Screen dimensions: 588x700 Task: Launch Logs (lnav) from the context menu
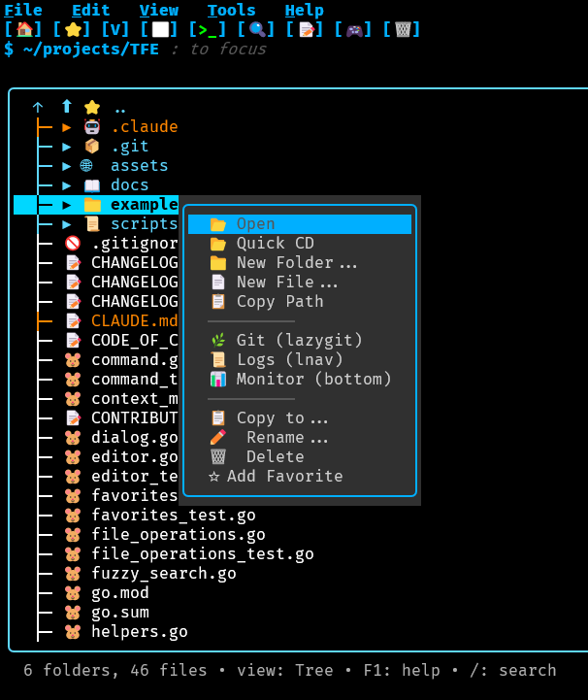click(x=300, y=360)
